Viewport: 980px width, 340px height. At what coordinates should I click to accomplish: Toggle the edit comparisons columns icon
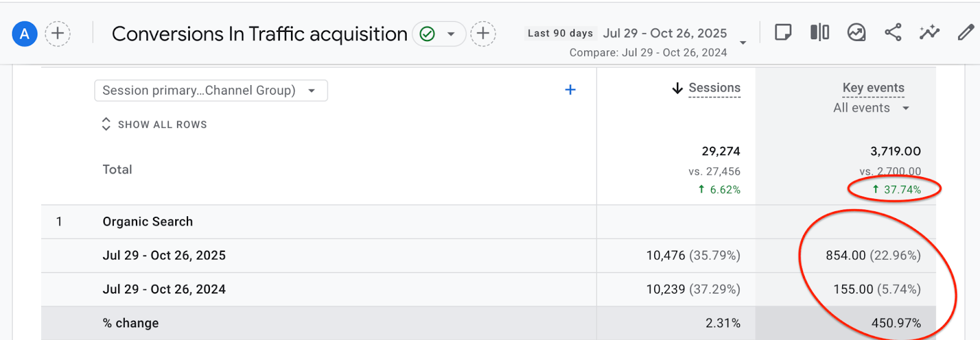click(x=820, y=32)
